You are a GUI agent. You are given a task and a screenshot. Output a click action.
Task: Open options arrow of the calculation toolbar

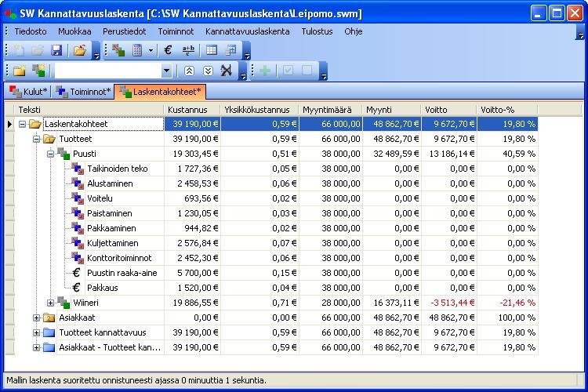247,51
